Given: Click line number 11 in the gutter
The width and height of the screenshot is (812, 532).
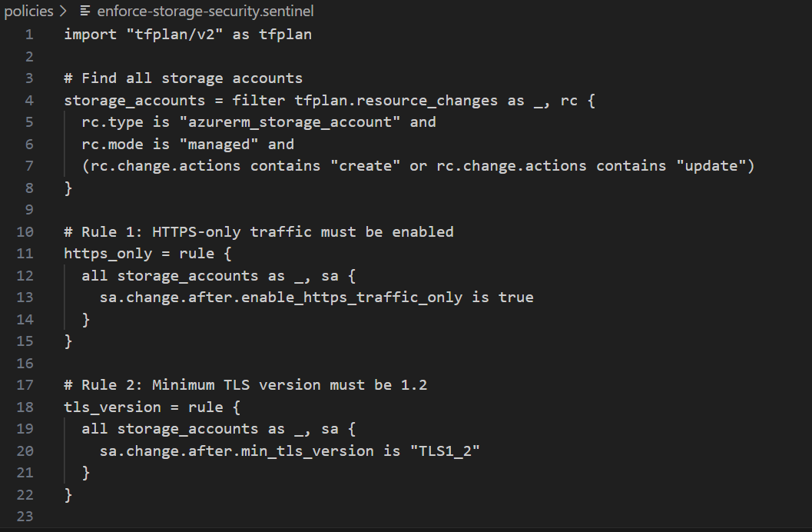Looking at the screenshot, I should tap(25, 253).
